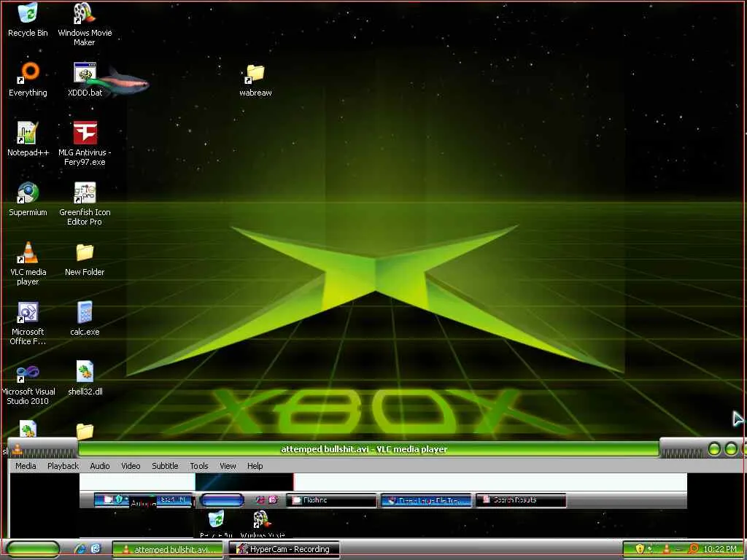Image resolution: width=747 pixels, height=560 pixels.
Task: Click the green Start button
Action: click(33, 549)
